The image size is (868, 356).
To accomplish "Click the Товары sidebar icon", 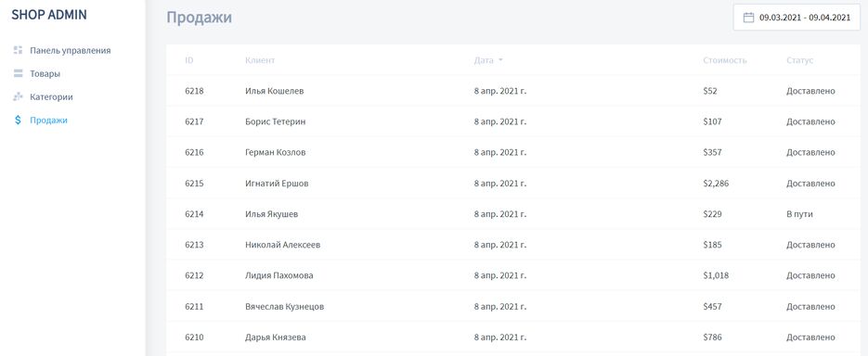I will (x=18, y=73).
